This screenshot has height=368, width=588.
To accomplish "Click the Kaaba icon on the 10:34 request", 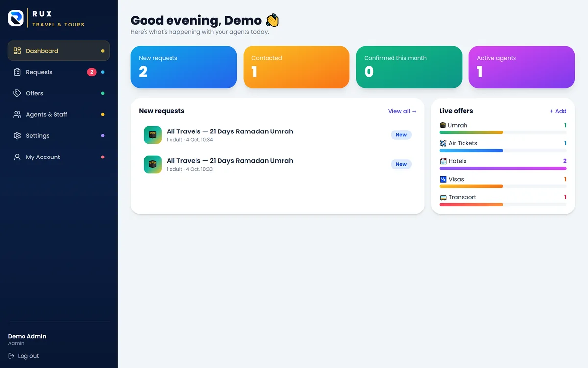I will click(x=152, y=135).
